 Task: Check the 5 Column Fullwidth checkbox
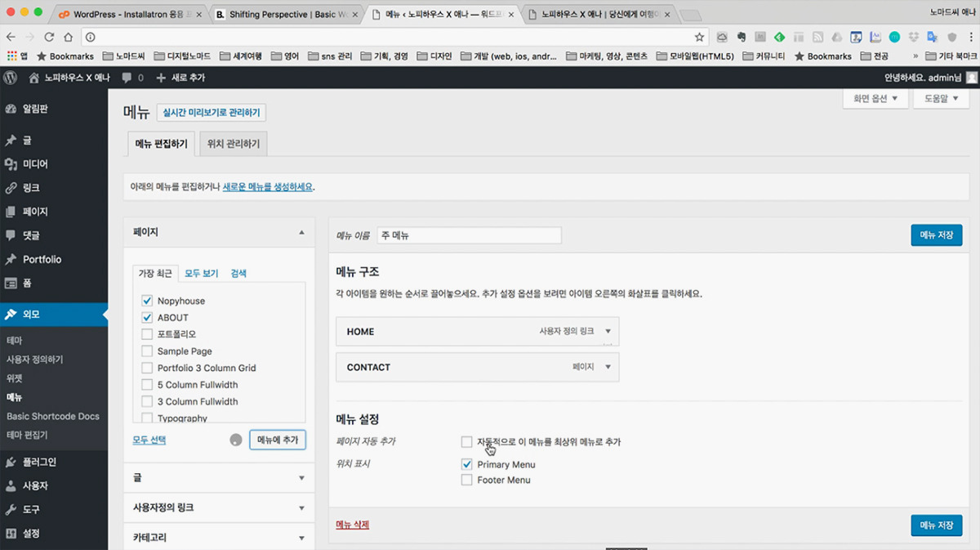pyautogui.click(x=147, y=384)
